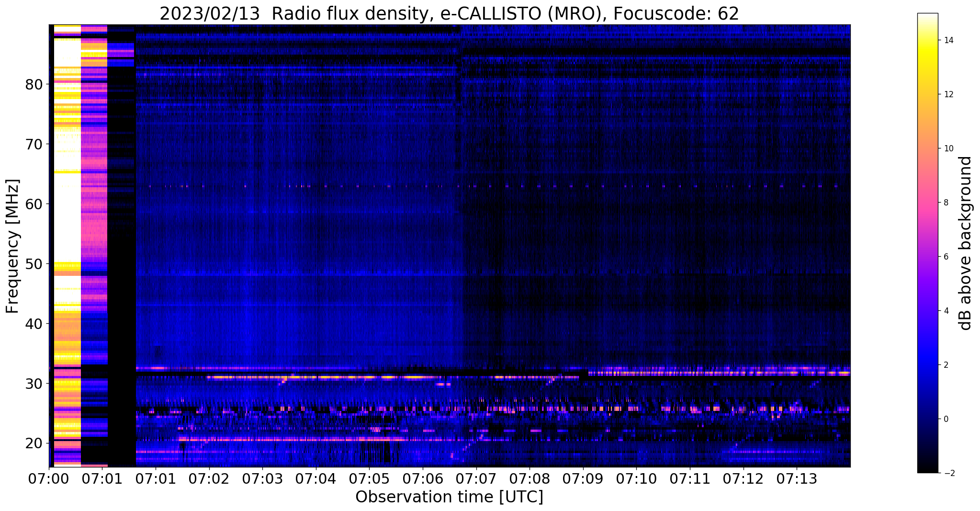Click the −2 label at the colorbar bottom

pos(947,473)
